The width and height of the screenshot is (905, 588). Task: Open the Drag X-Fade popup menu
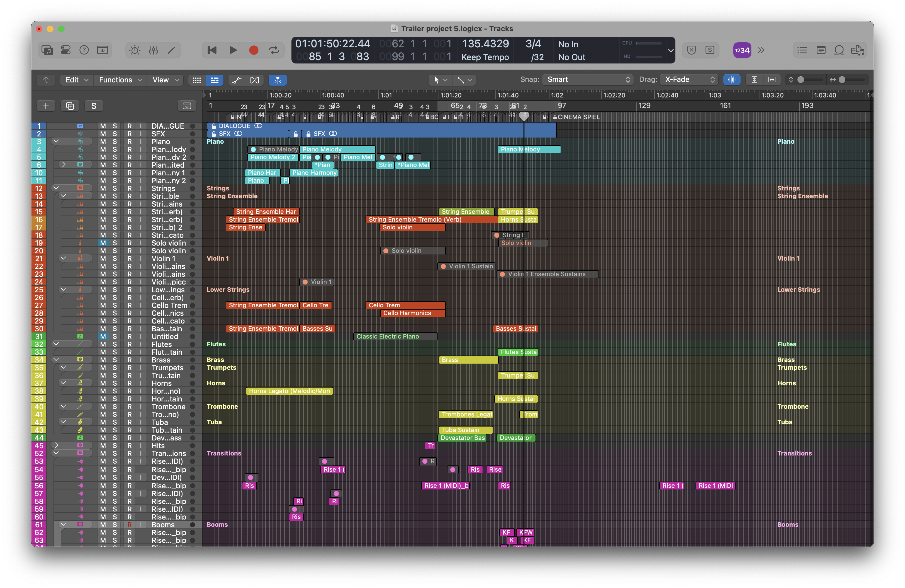689,79
